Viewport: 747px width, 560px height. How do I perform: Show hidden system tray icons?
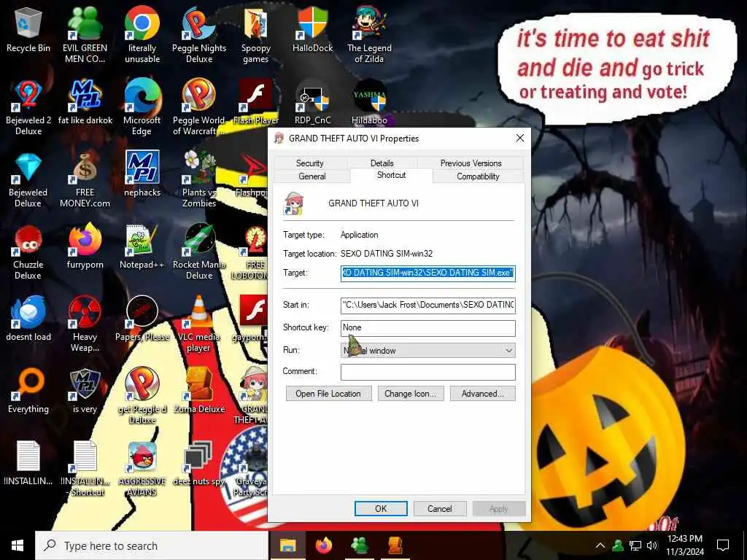click(x=600, y=545)
